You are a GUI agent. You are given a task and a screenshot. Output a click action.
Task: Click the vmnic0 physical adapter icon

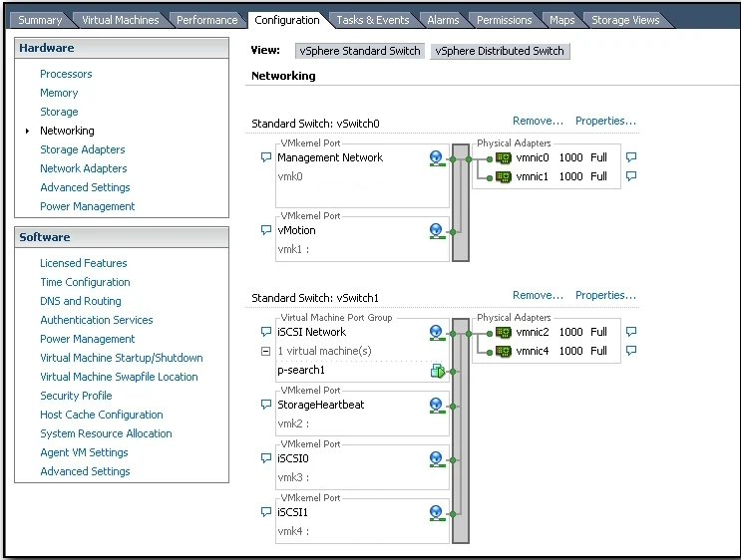[x=503, y=157]
